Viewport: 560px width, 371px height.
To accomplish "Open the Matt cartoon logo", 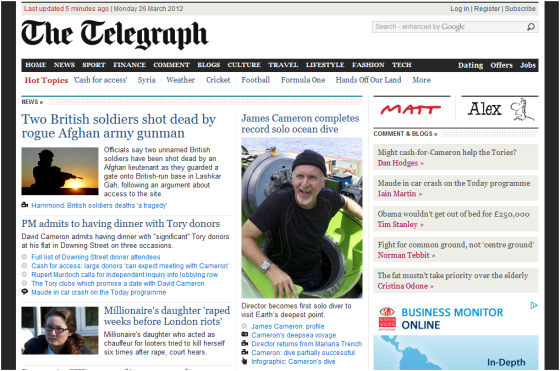I will [411, 109].
